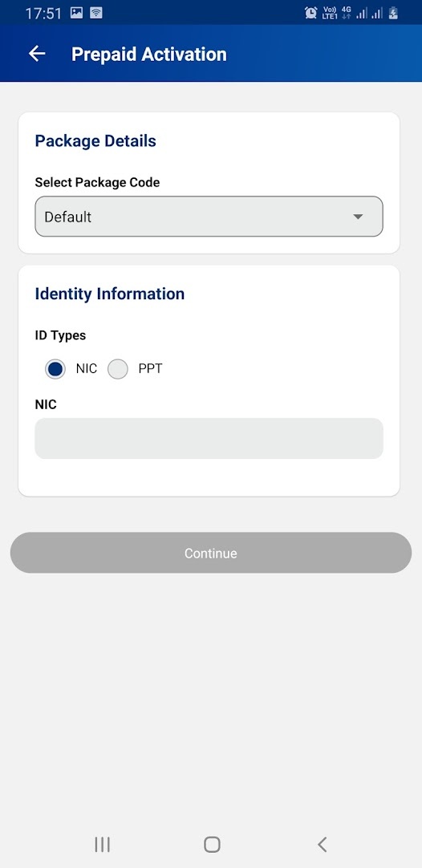Image resolution: width=422 pixels, height=868 pixels.
Task: Open Android recent apps button
Action: coord(102,844)
